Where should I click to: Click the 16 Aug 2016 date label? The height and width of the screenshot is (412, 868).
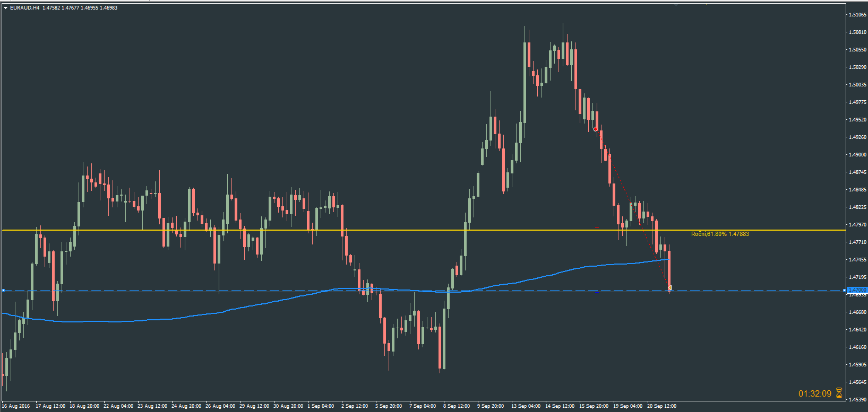16,406
